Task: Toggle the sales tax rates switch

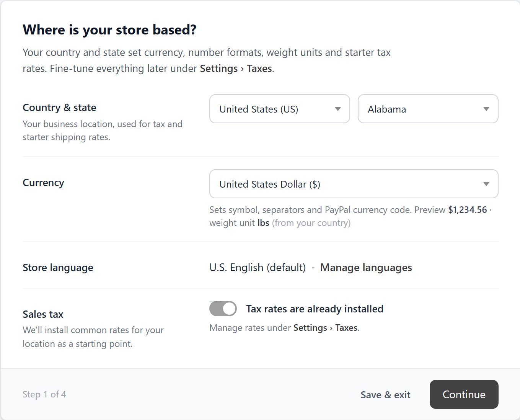Action: pyautogui.click(x=223, y=309)
